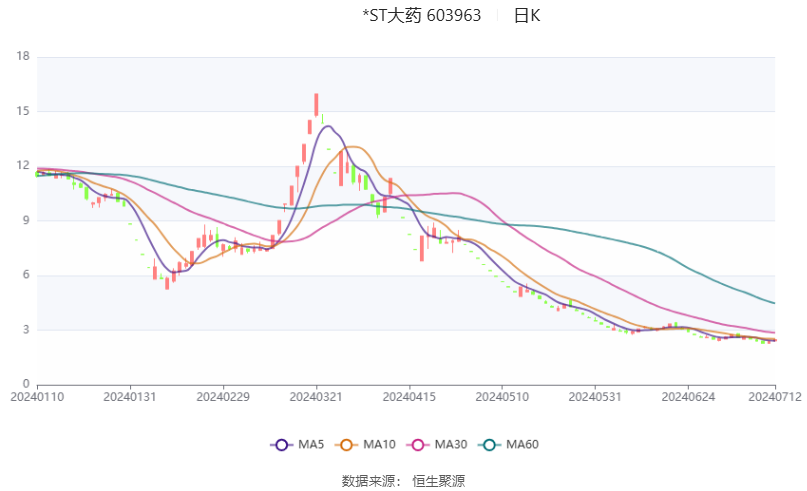The width and height of the screenshot is (807, 491).
Task: Click x-axis date label 20240712
Action: tap(775, 397)
